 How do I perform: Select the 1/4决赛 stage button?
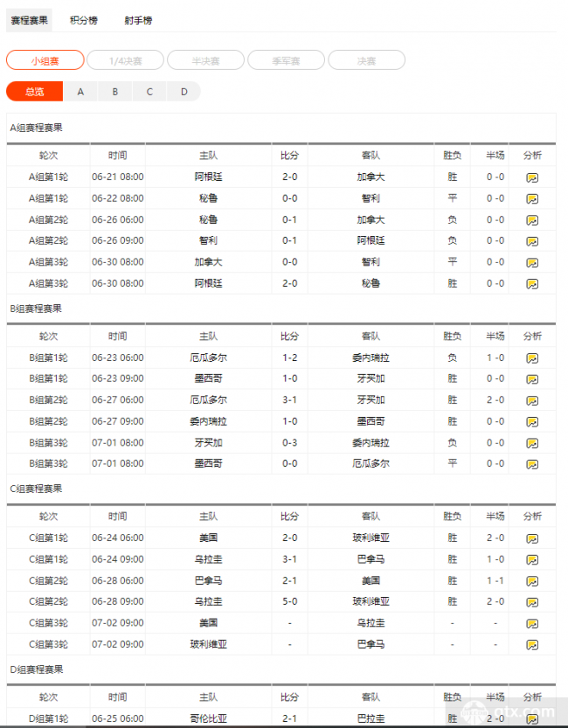pos(125,60)
